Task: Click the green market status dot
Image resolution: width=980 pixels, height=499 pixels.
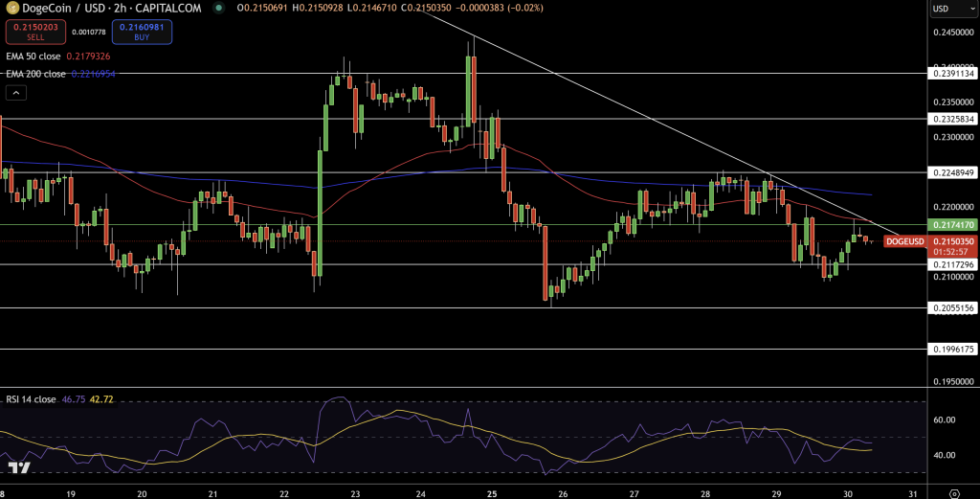Action: coord(218,8)
